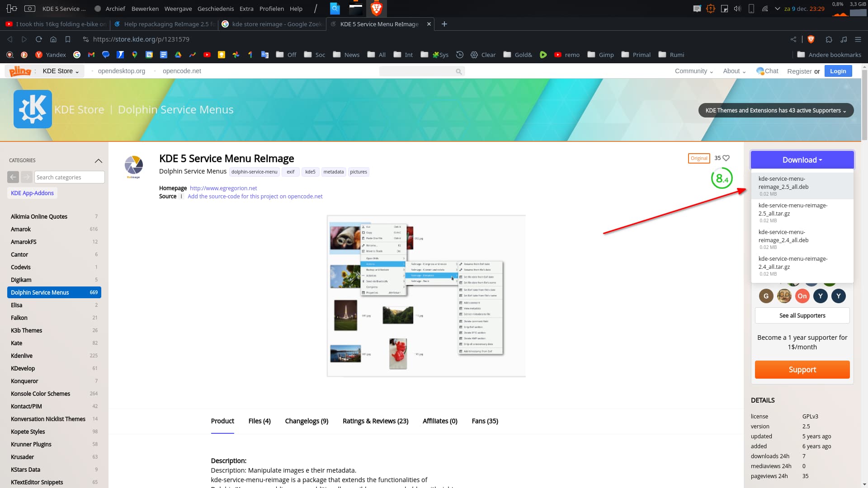Click the 8.4 rating score circle
Image resolution: width=868 pixels, height=488 pixels.
722,178
